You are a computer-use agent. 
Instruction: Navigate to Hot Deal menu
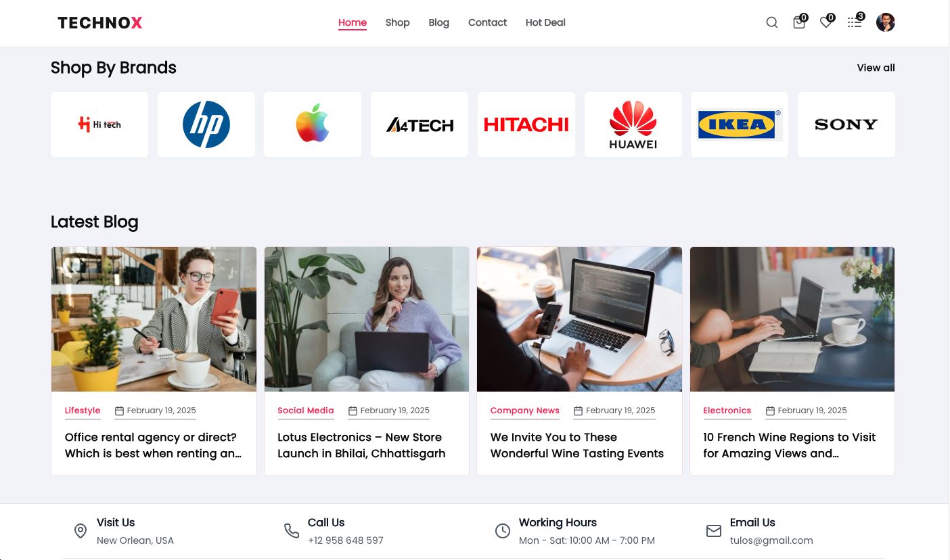pos(545,22)
